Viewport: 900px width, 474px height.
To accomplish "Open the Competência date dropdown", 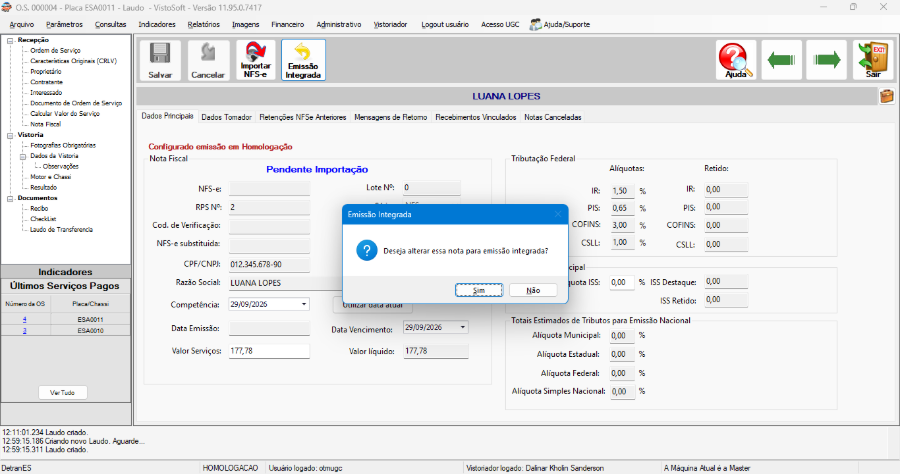I will coord(304,304).
